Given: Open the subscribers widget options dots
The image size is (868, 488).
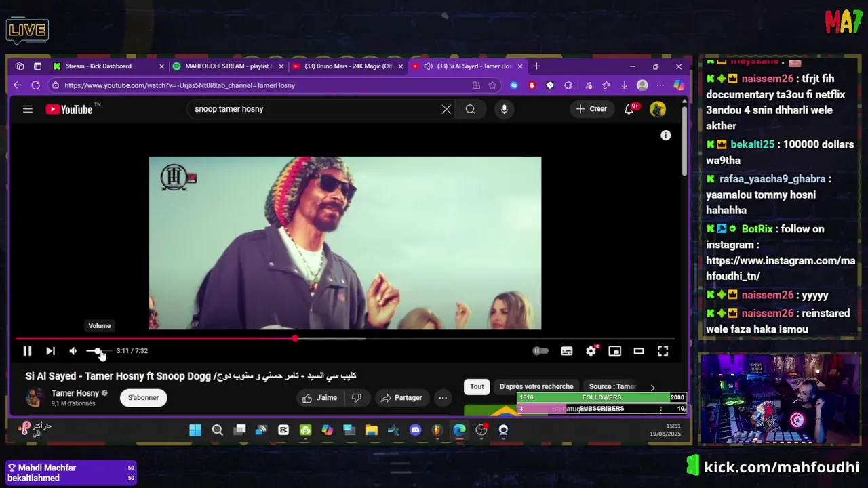Looking at the screenshot, I should click(660, 409).
